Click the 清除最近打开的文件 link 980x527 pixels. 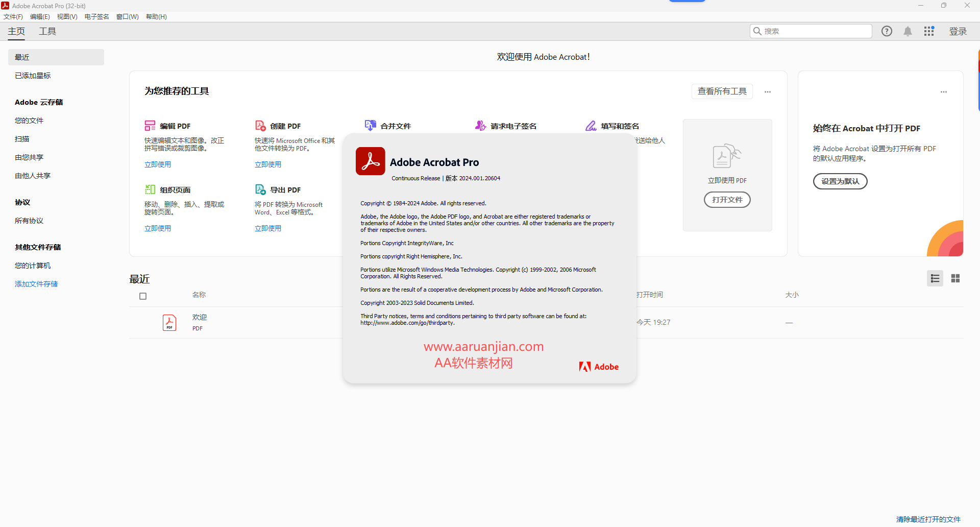928,519
